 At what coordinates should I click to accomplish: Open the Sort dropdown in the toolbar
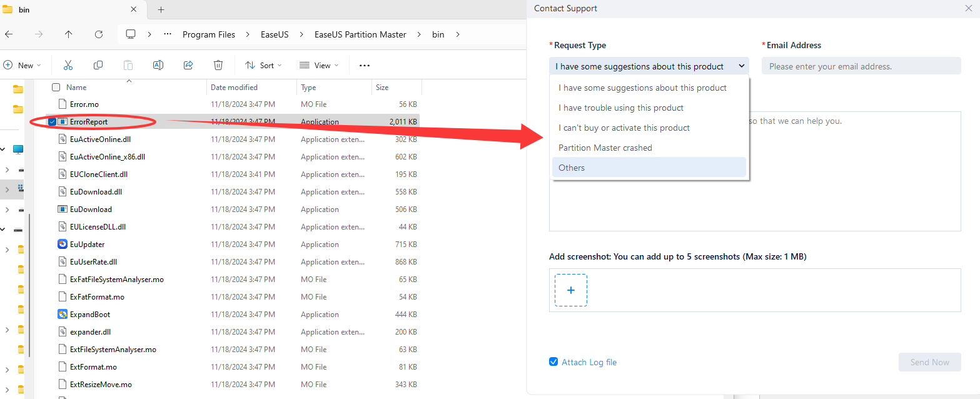click(263, 65)
